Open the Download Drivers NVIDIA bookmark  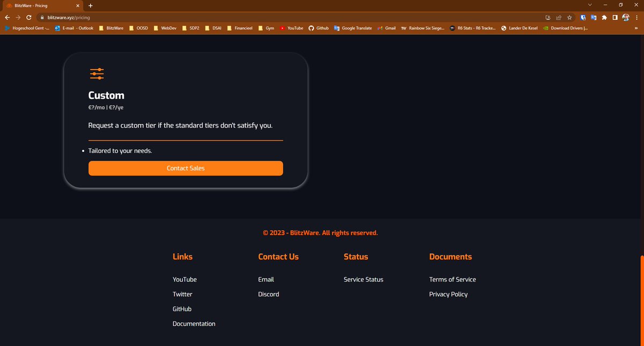click(x=565, y=28)
